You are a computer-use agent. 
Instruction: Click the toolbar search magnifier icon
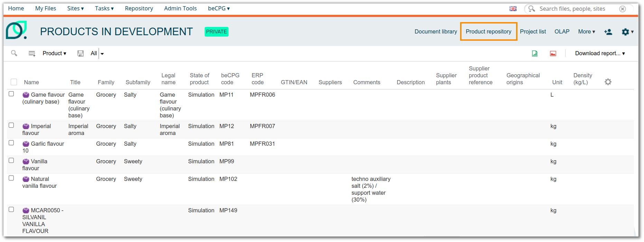click(14, 53)
